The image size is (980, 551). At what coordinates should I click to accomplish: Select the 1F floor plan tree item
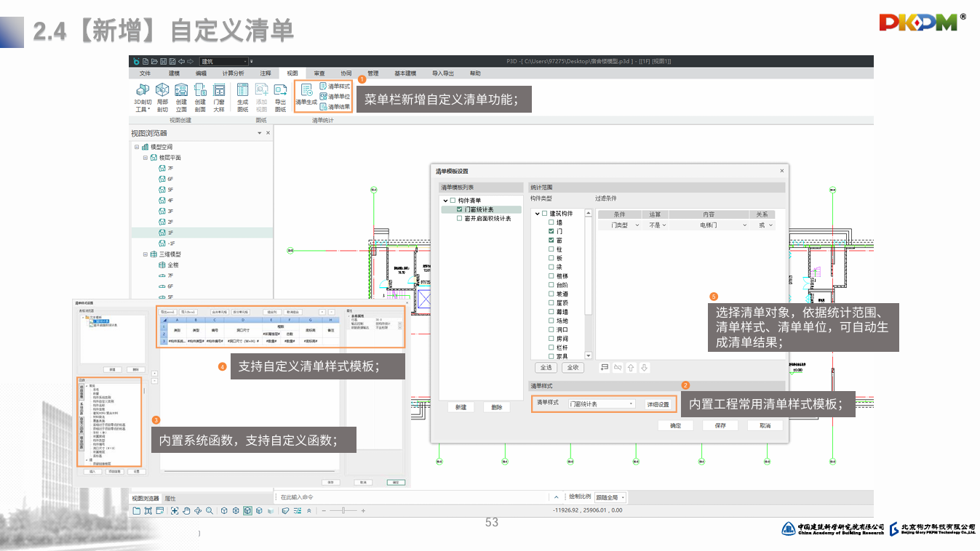pos(202,233)
